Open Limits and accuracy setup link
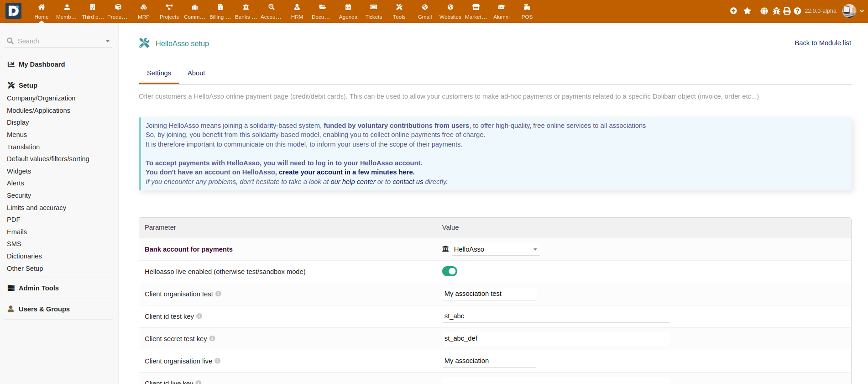 37,208
